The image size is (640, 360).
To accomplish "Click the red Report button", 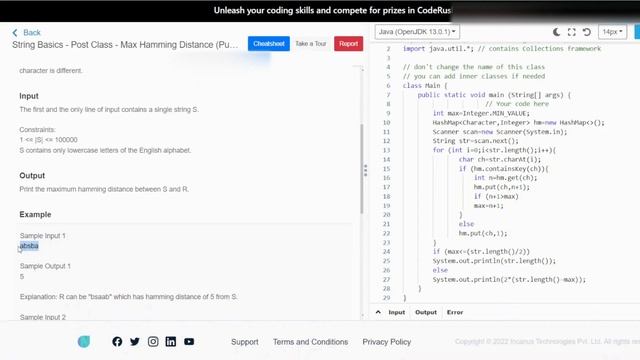I will coord(348,44).
